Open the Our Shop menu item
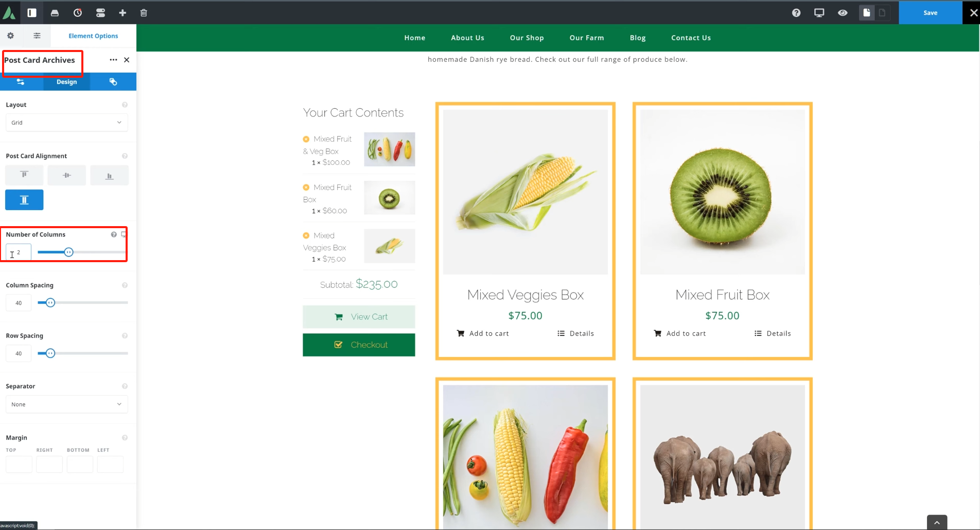The width and height of the screenshot is (980, 530). (527, 38)
